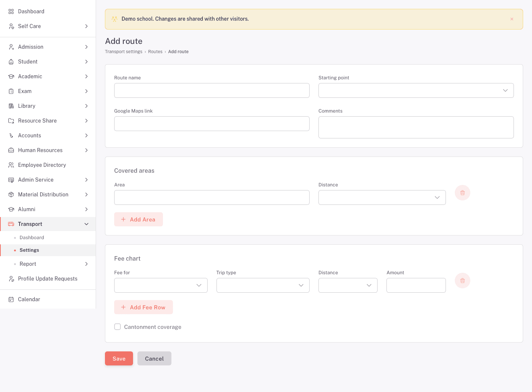Open the Starting point dropdown
The image size is (532, 392).
click(x=416, y=90)
